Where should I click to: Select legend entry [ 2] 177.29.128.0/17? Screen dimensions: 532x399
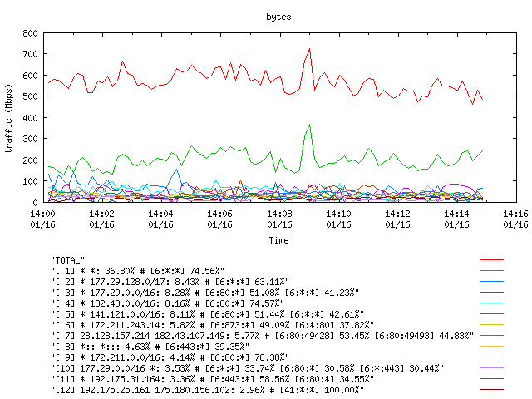(x=170, y=282)
